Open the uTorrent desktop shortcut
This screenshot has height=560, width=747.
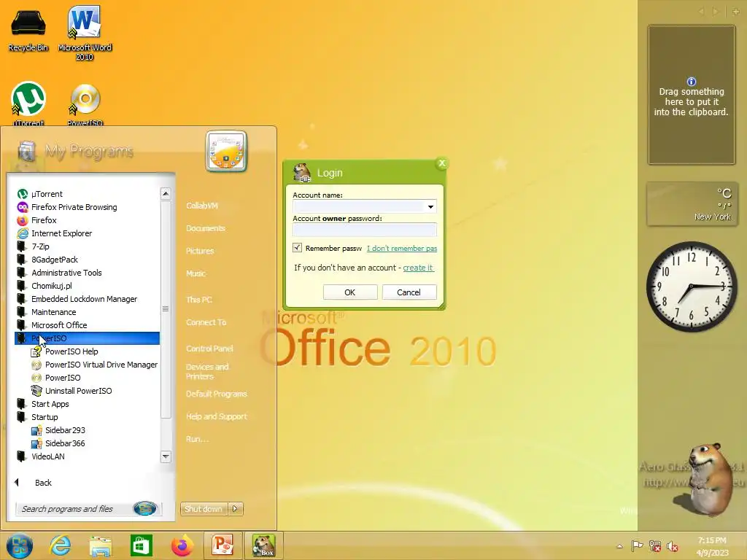coord(28,104)
